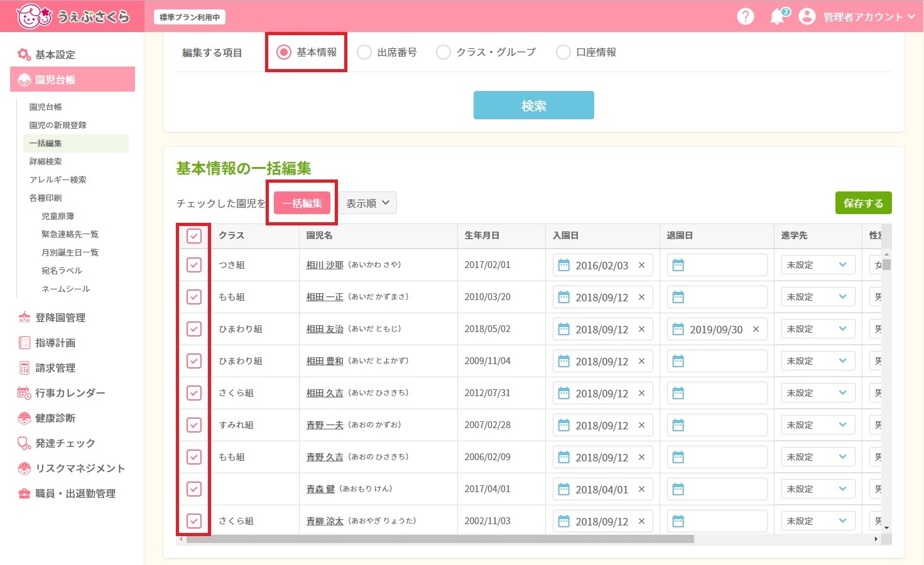
Task: Open withdrawal date calendar for 相田 一正
Action: coord(678,297)
